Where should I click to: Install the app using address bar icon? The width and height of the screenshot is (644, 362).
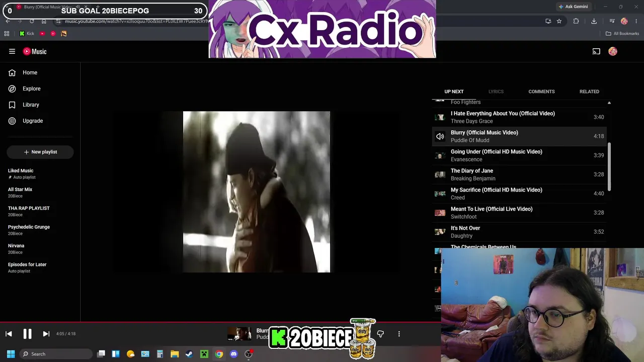point(548,21)
